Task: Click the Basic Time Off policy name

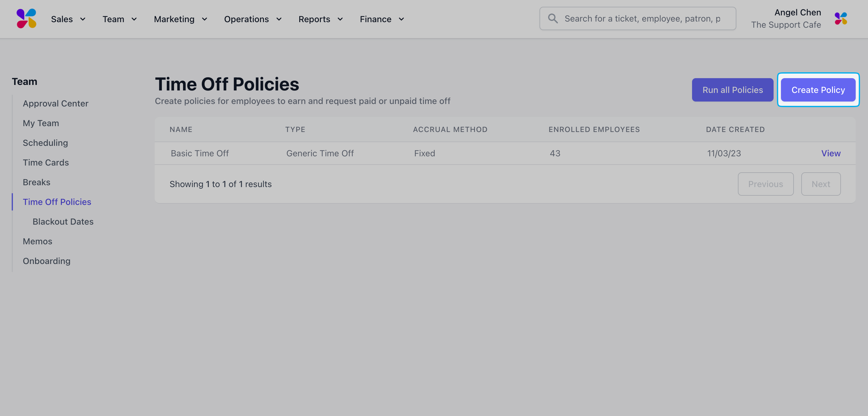Action: (200, 154)
